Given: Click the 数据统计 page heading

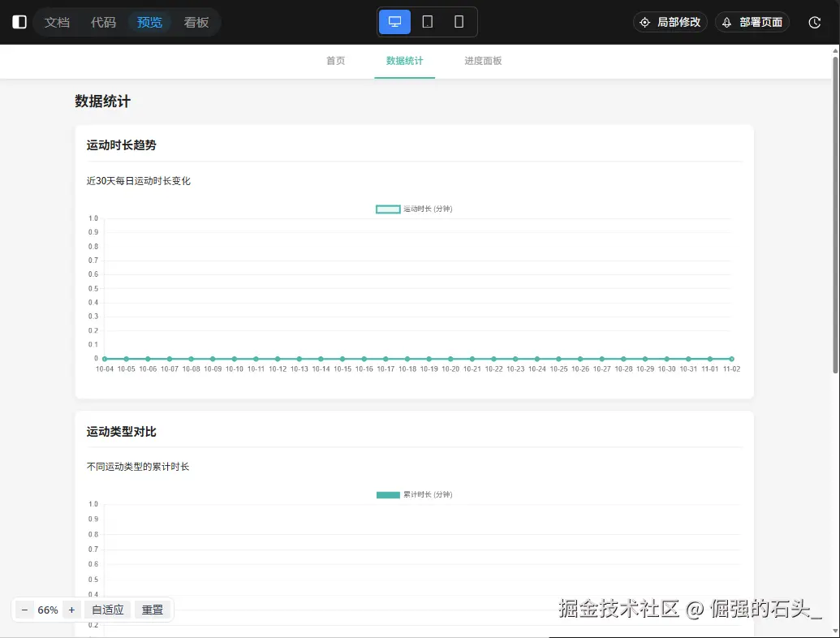Looking at the screenshot, I should [103, 101].
